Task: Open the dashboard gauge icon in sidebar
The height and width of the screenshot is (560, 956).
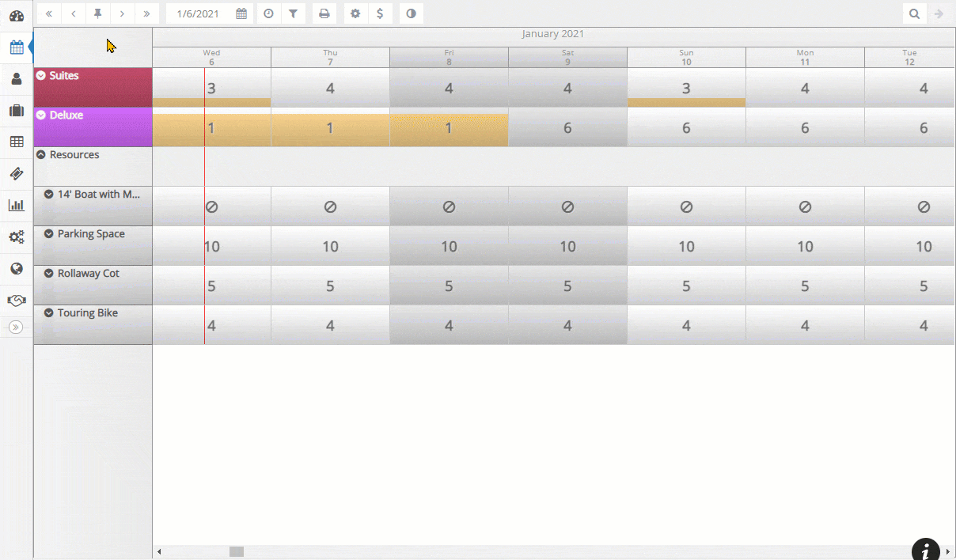Action: [16, 15]
